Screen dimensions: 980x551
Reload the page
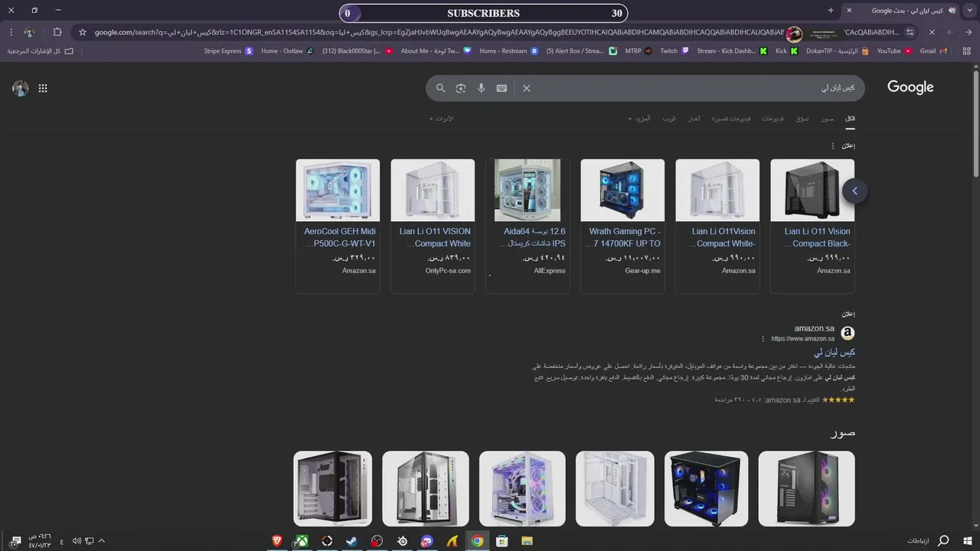[932, 32]
